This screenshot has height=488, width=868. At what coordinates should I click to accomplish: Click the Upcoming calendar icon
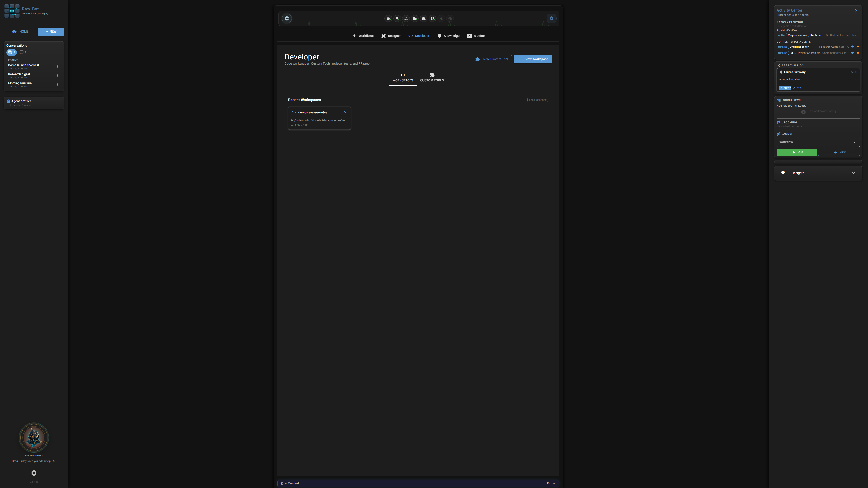pos(779,123)
